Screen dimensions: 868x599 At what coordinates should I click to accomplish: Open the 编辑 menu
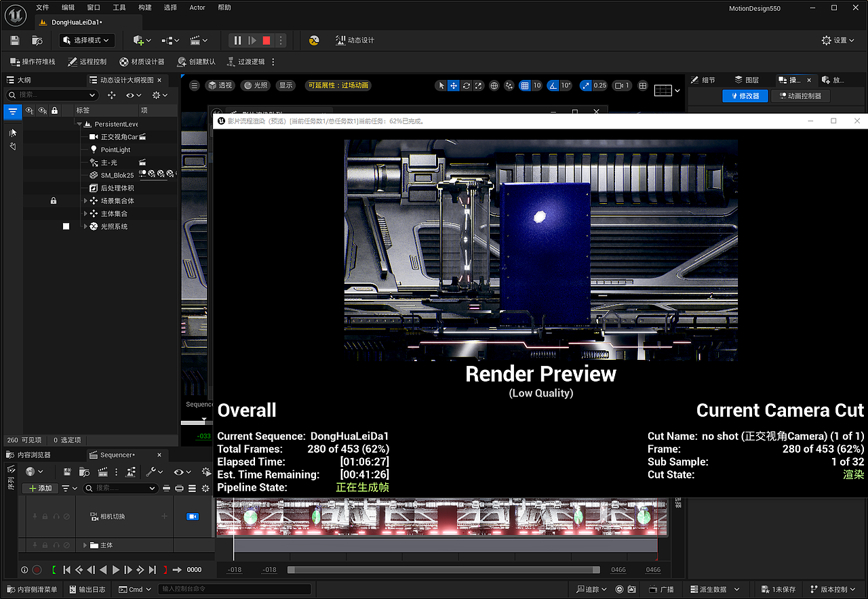tap(68, 7)
